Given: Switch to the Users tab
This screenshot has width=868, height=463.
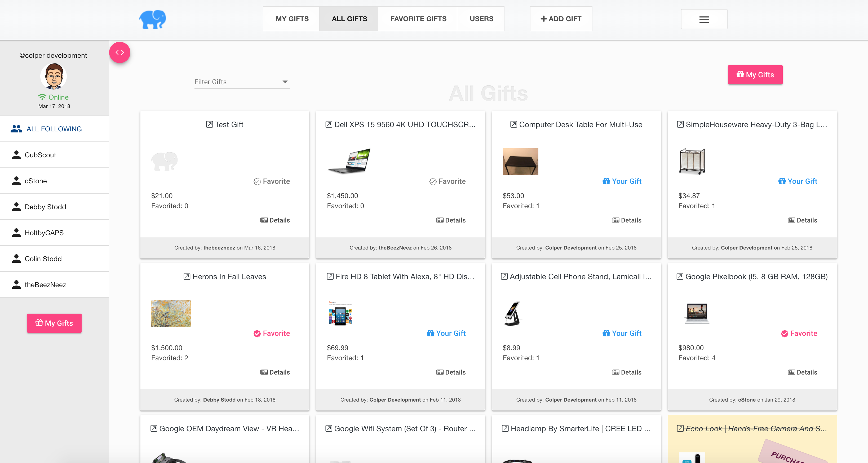Looking at the screenshot, I should [x=481, y=19].
